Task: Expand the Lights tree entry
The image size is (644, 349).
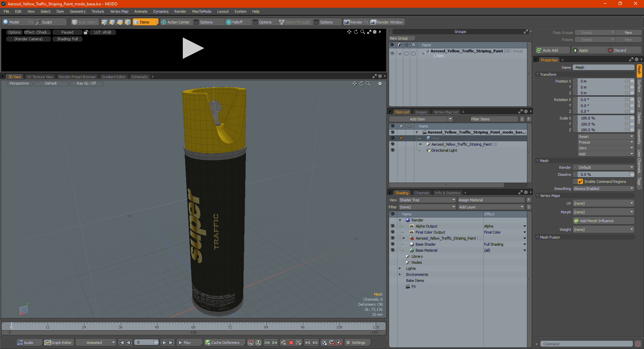Action: coord(400,268)
